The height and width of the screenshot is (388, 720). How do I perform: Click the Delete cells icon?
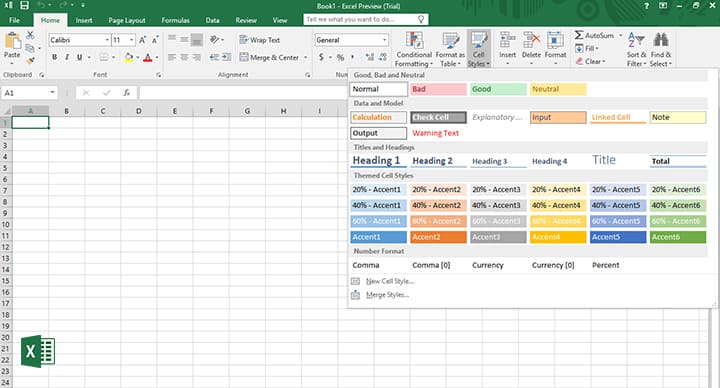[531, 40]
